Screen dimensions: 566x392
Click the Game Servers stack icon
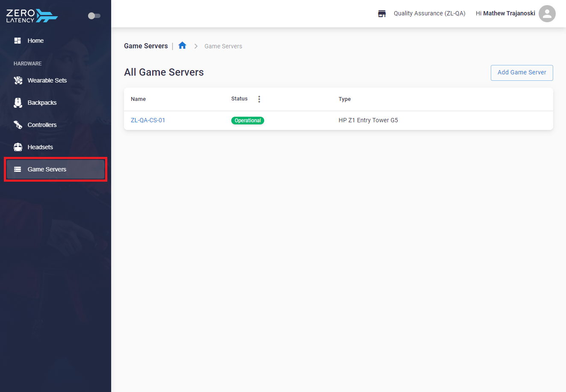click(18, 169)
